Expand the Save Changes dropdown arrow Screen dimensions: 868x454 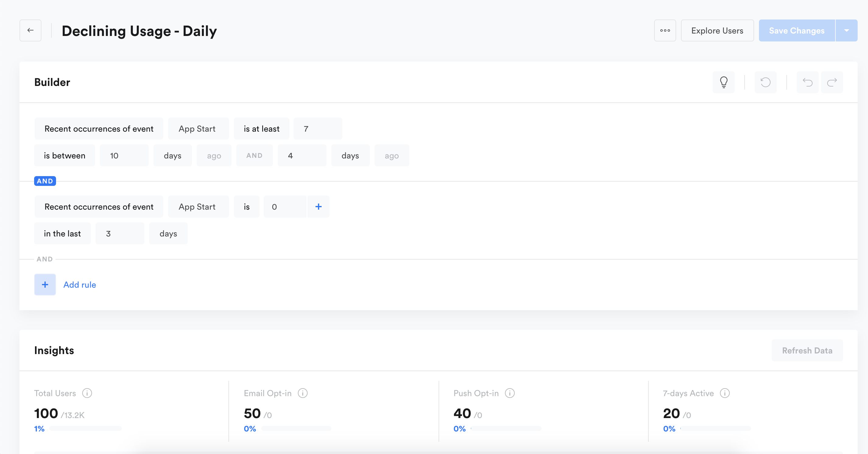pos(846,30)
